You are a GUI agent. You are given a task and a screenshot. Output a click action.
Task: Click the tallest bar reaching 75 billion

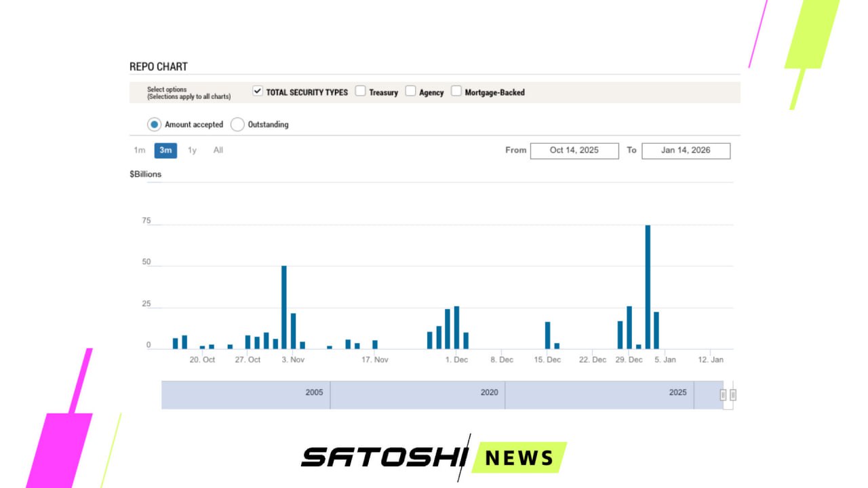(x=648, y=287)
